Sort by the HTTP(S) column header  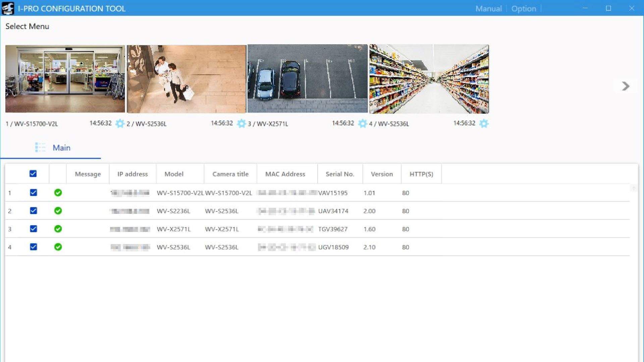(x=421, y=174)
